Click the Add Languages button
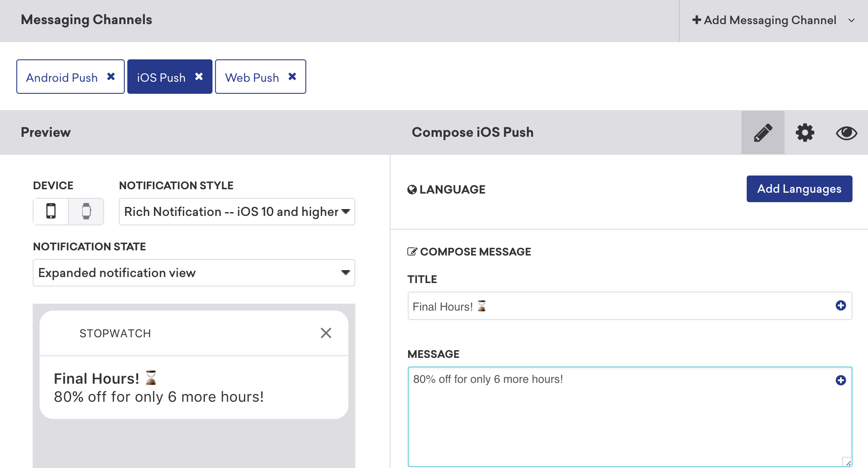Viewport: 868px width, 468px height. pyautogui.click(x=799, y=189)
